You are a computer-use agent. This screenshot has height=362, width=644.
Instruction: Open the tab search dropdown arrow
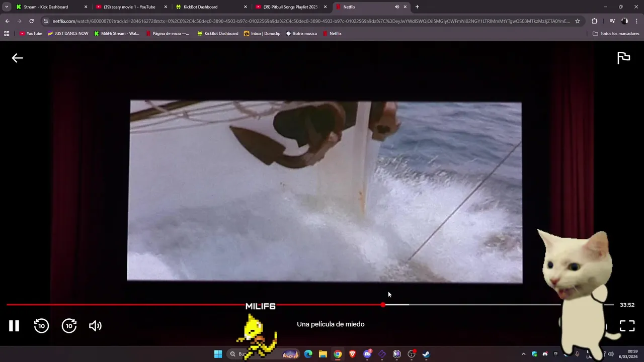(x=7, y=7)
